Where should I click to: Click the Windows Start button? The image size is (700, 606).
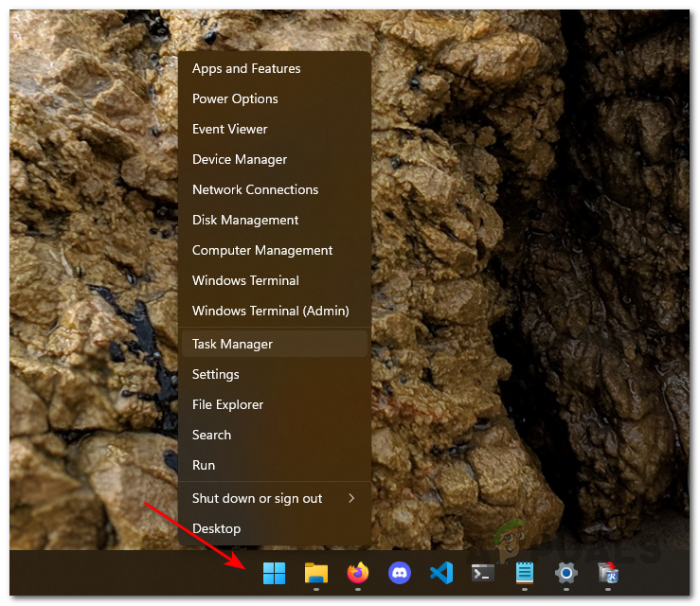(274, 573)
